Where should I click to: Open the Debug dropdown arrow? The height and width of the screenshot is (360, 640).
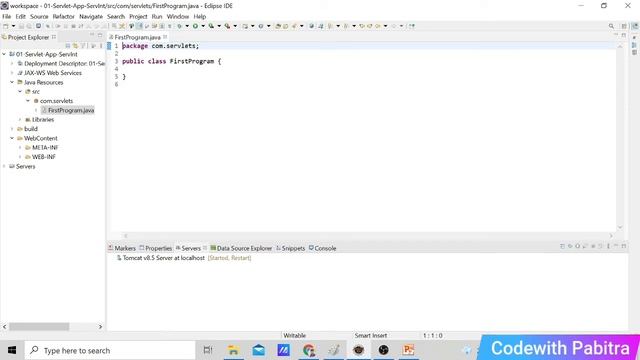tap(187, 26)
